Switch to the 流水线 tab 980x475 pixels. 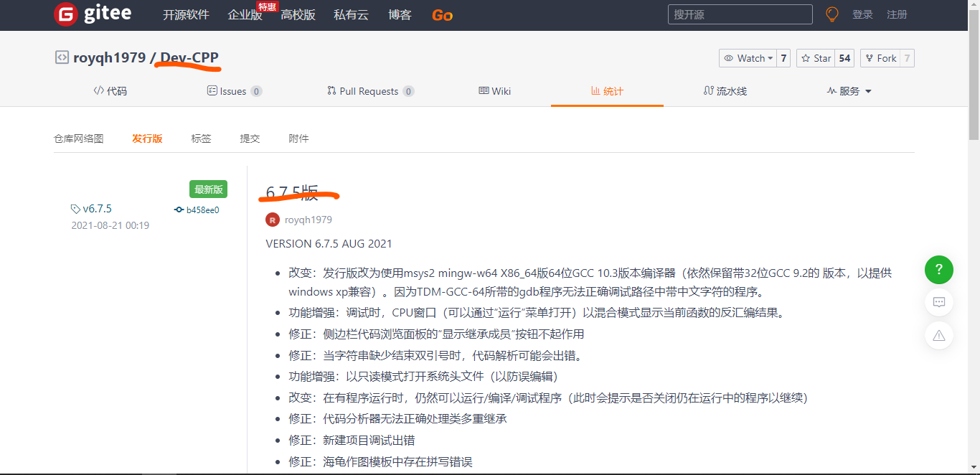[725, 91]
